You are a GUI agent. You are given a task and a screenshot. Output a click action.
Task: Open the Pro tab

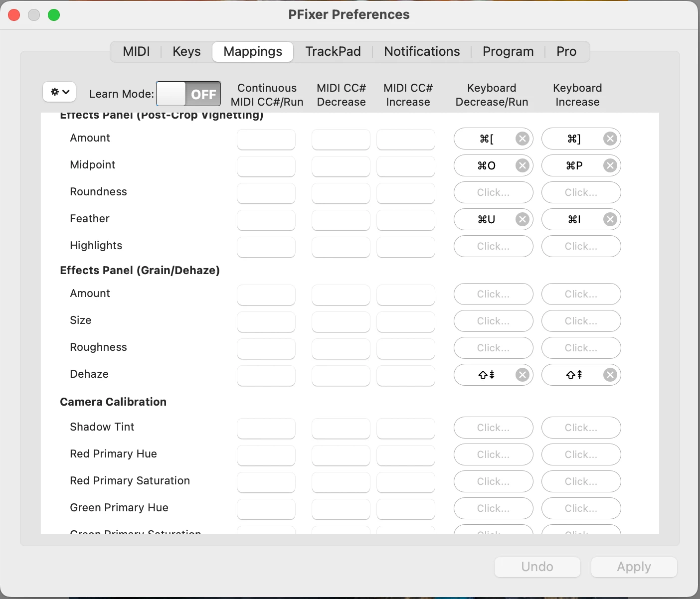tap(566, 51)
